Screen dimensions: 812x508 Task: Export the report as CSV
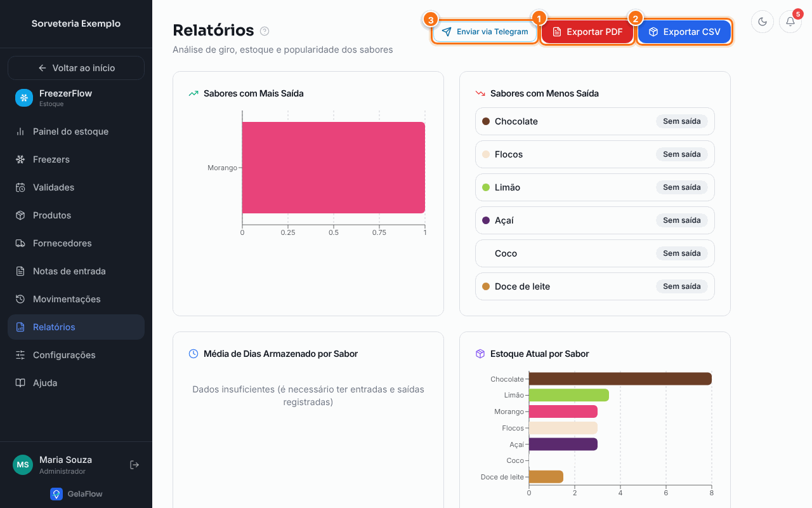coord(684,32)
